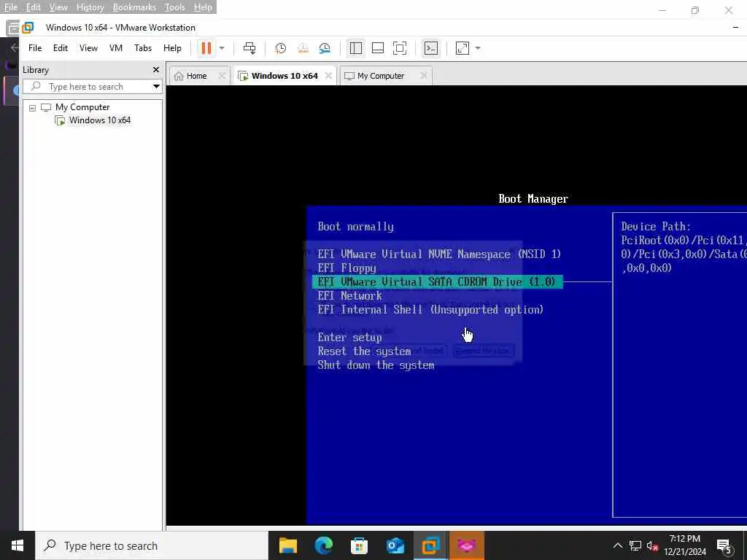Click the taskbar search box

point(152,545)
